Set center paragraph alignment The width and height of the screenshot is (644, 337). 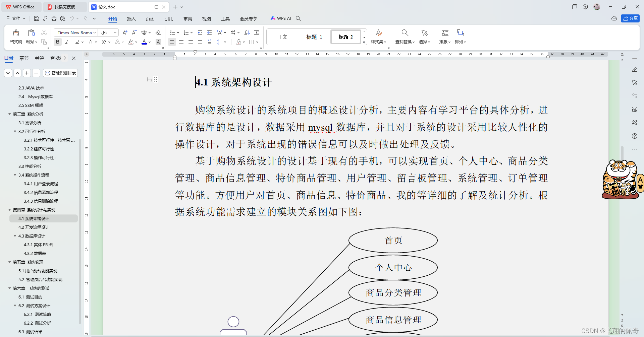(x=181, y=42)
